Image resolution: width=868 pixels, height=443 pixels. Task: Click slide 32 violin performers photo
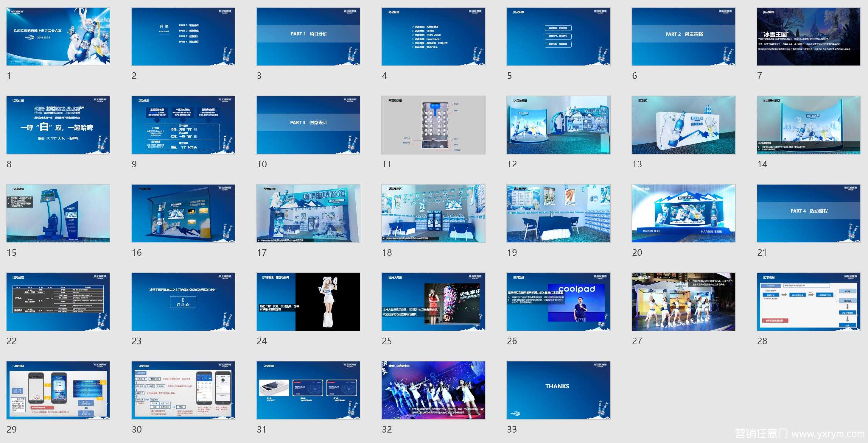point(433,390)
